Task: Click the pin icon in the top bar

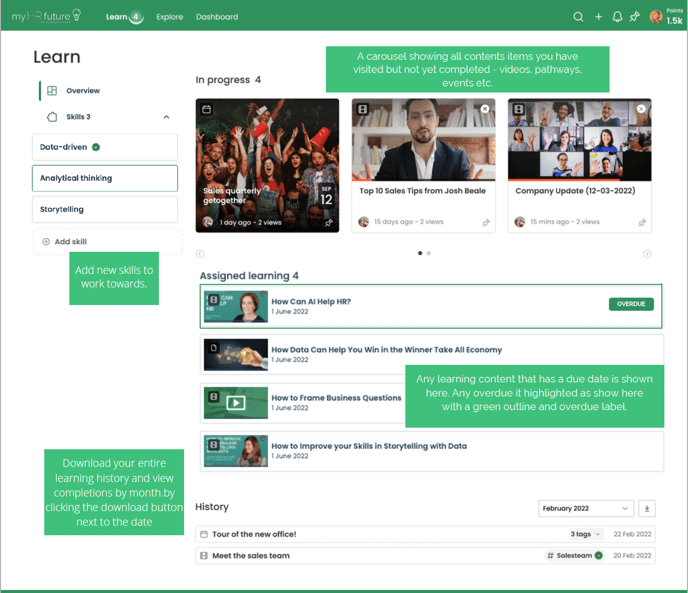Action: (634, 17)
